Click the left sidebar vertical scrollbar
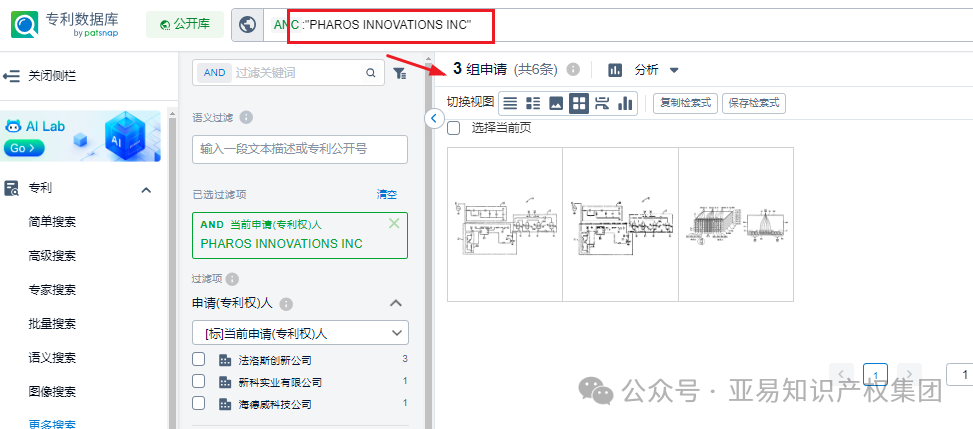 172,273
